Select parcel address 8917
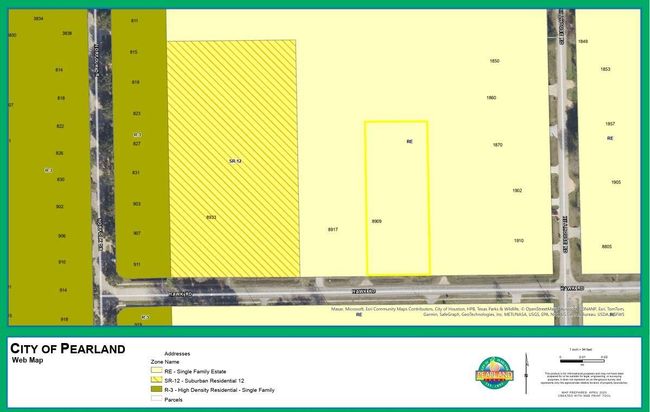Image resolution: width=650 pixels, height=412 pixels. (333, 230)
